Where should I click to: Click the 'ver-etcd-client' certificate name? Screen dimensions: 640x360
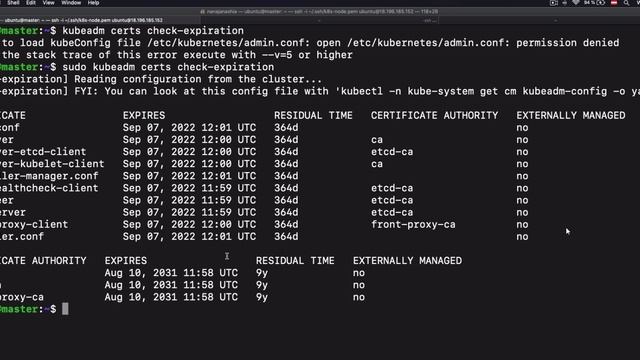click(x=43, y=152)
